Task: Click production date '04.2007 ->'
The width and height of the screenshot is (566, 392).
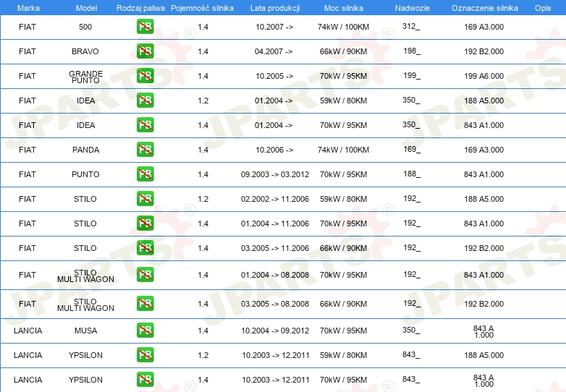Action: [x=274, y=51]
